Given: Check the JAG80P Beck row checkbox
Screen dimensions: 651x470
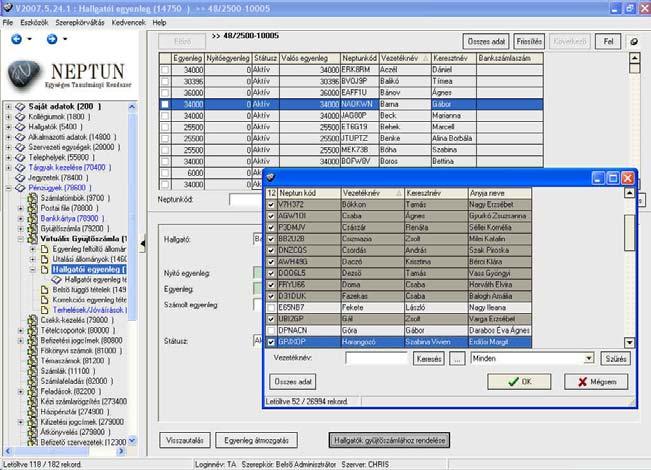Looking at the screenshot, I should coord(165,116).
